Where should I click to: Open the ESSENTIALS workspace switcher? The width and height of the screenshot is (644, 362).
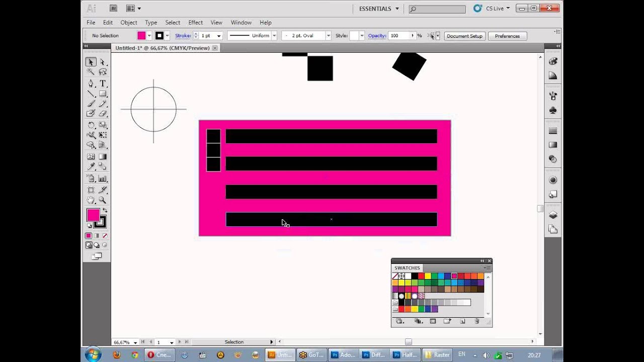point(379,9)
